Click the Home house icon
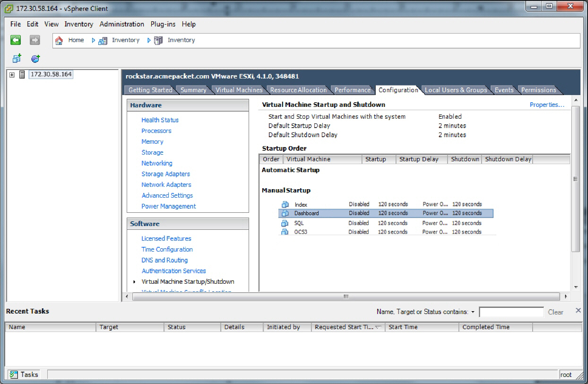Viewport: 588px width, 384px height. click(x=59, y=40)
